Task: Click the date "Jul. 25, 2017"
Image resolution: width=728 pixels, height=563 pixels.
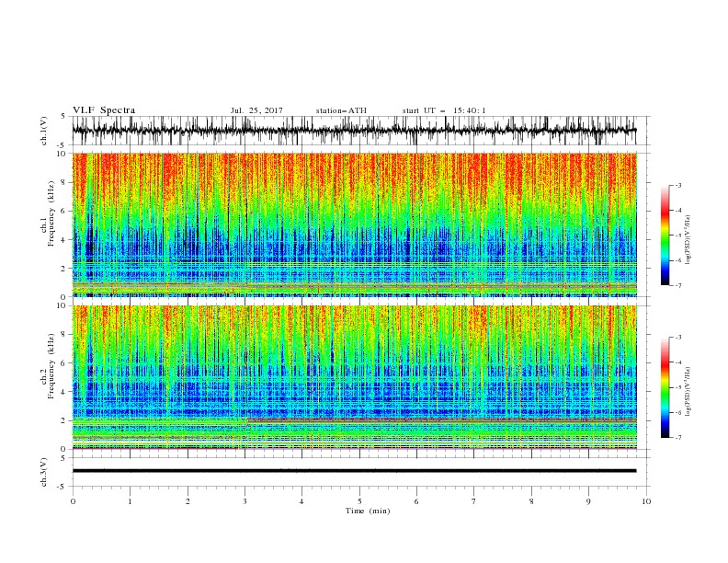Action: coord(256,110)
